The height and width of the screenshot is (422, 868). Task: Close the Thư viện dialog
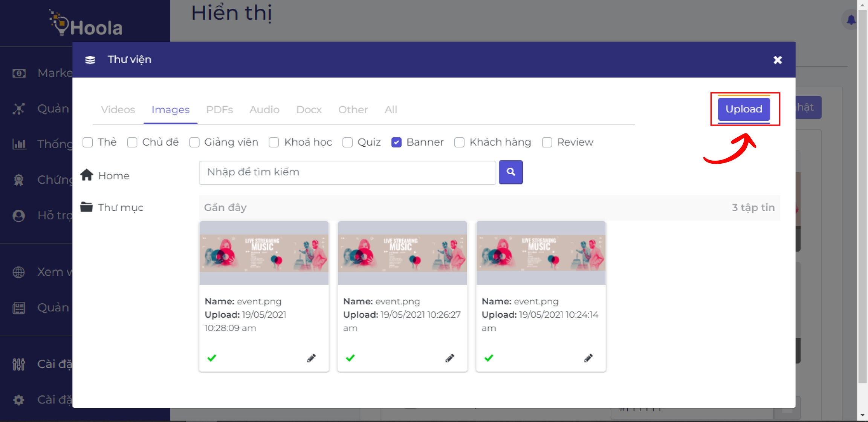click(777, 60)
